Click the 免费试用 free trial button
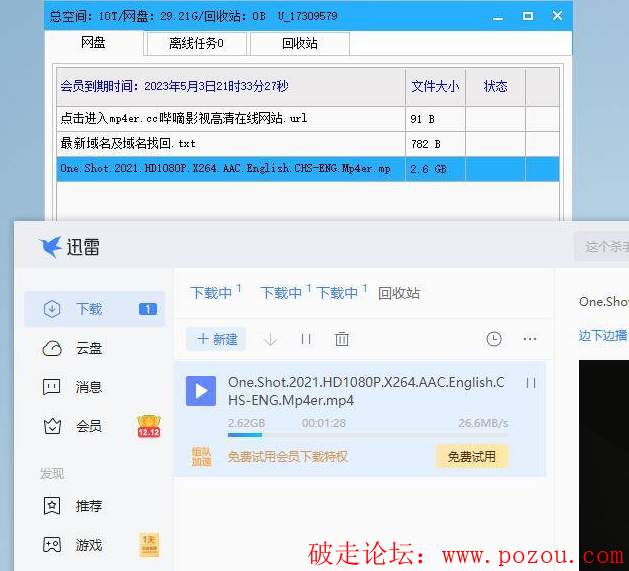Viewport: 629px width, 571px height. coord(472,457)
